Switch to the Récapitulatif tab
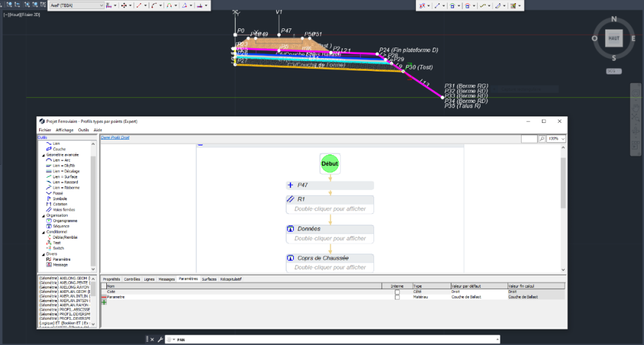Viewport: 644px width, 345px height. click(x=231, y=279)
